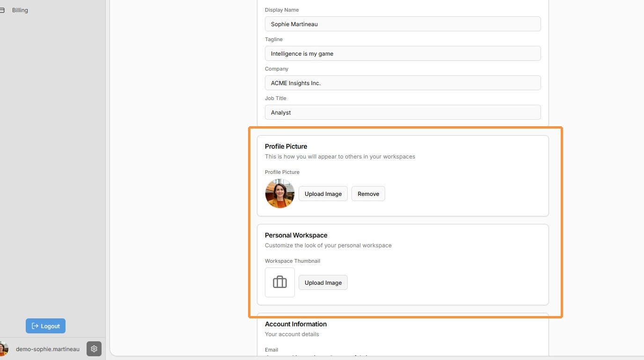644x360 pixels.
Task: Click 'Customize the look of your personal workspace' text
Action: tap(328, 245)
